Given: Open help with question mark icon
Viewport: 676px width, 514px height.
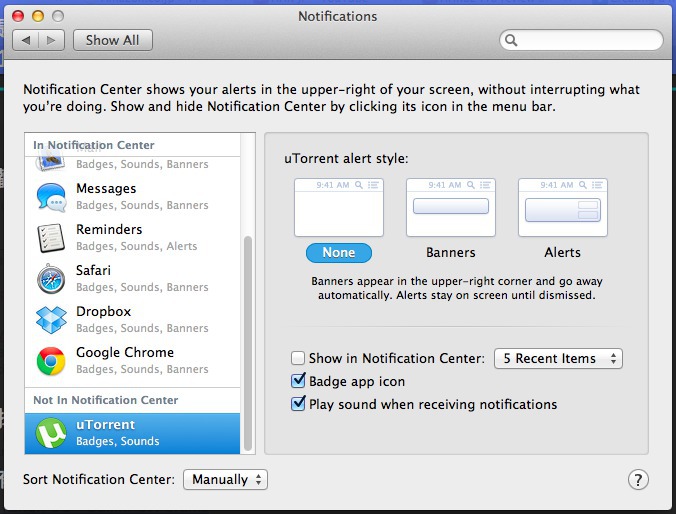Looking at the screenshot, I should [639, 480].
